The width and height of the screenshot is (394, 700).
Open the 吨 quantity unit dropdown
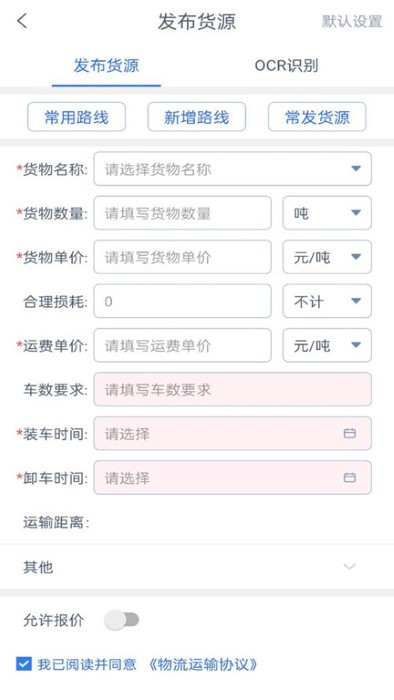tap(327, 213)
